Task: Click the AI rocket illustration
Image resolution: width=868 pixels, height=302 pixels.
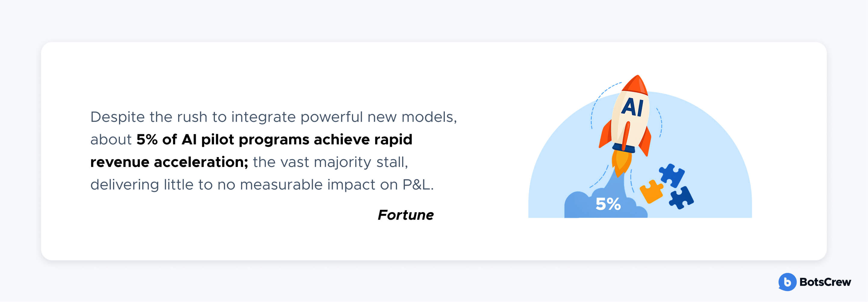Action: (625, 125)
